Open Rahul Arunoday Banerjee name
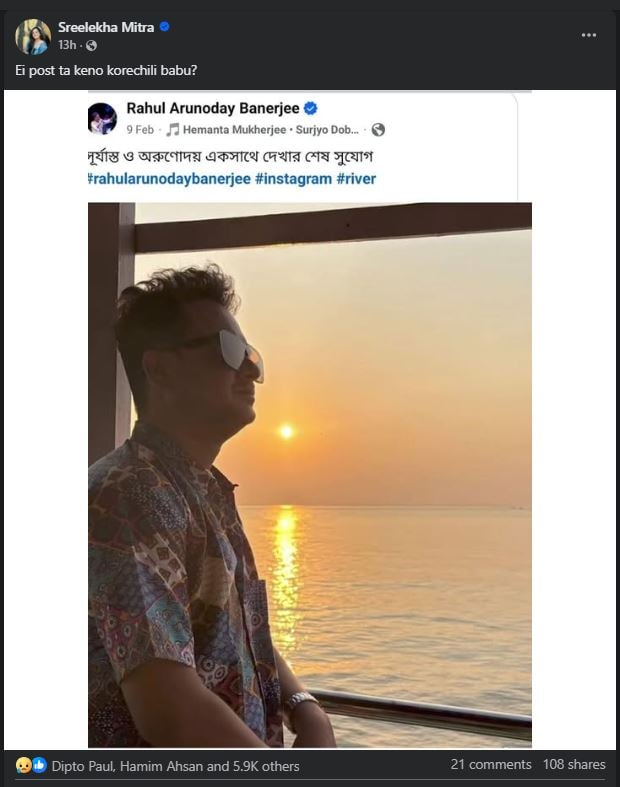Screen dimensions: 620x787 pyautogui.click(x=212, y=108)
